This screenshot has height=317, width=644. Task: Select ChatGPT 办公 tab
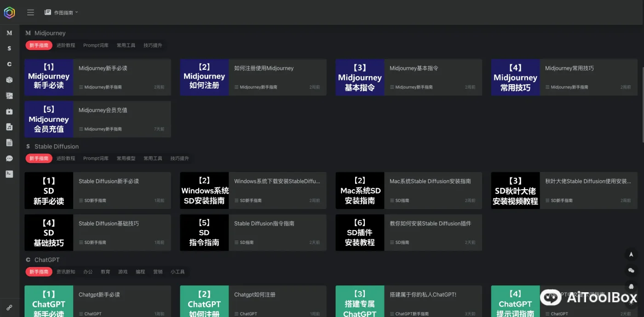(88, 272)
